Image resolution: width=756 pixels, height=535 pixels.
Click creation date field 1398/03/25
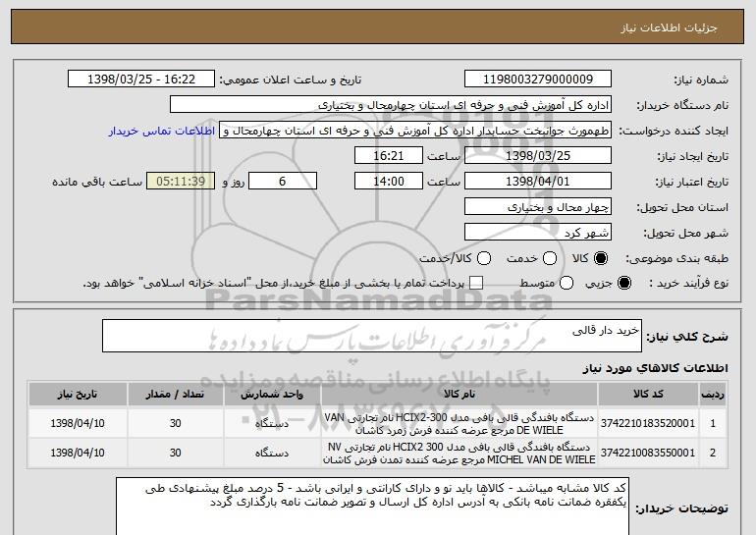click(538, 156)
